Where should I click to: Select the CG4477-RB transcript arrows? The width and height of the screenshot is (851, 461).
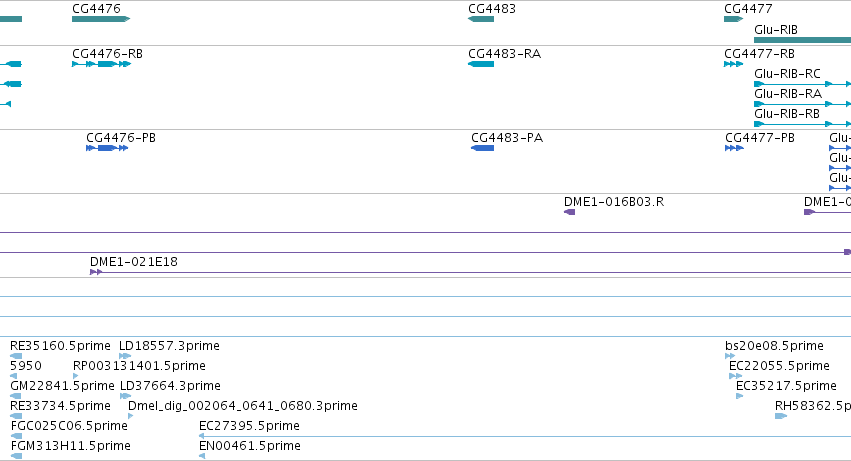[x=734, y=64]
